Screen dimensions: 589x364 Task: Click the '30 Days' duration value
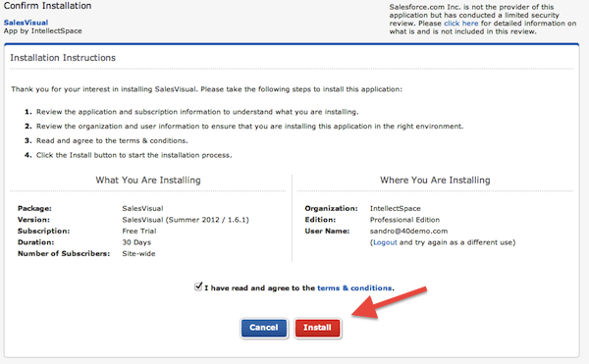point(136,242)
